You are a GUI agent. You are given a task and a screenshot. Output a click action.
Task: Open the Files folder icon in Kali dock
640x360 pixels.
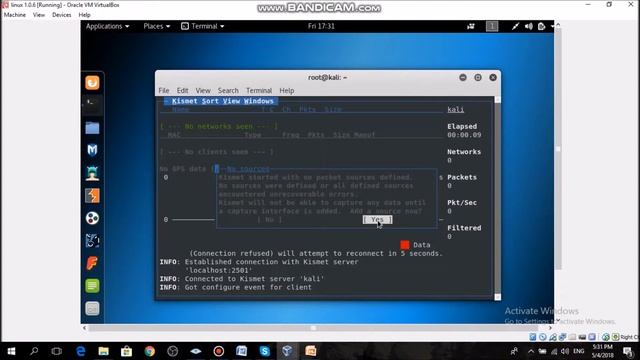[92, 128]
